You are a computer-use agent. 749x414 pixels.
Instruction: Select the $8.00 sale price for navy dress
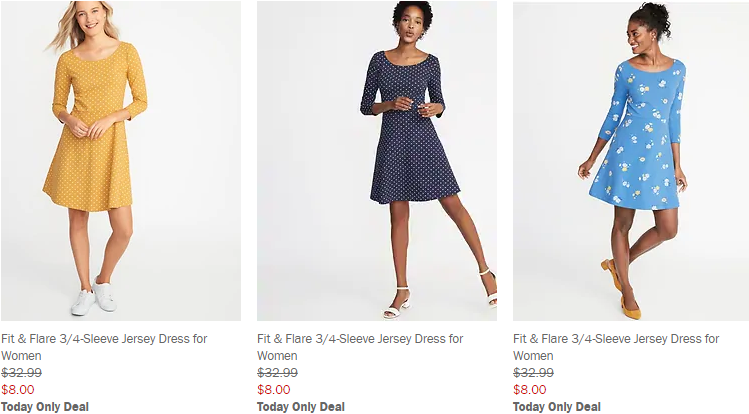pyautogui.click(x=274, y=390)
